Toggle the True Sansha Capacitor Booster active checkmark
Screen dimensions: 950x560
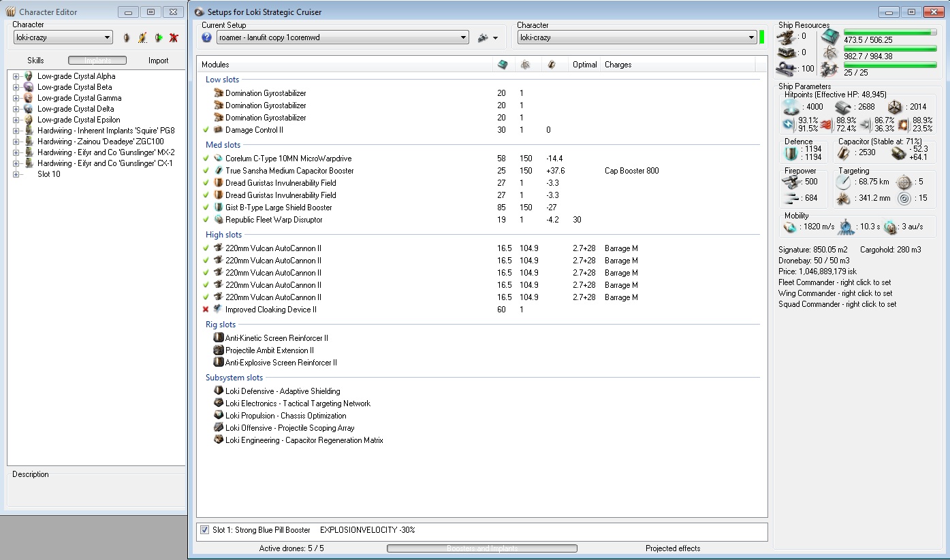(x=206, y=171)
